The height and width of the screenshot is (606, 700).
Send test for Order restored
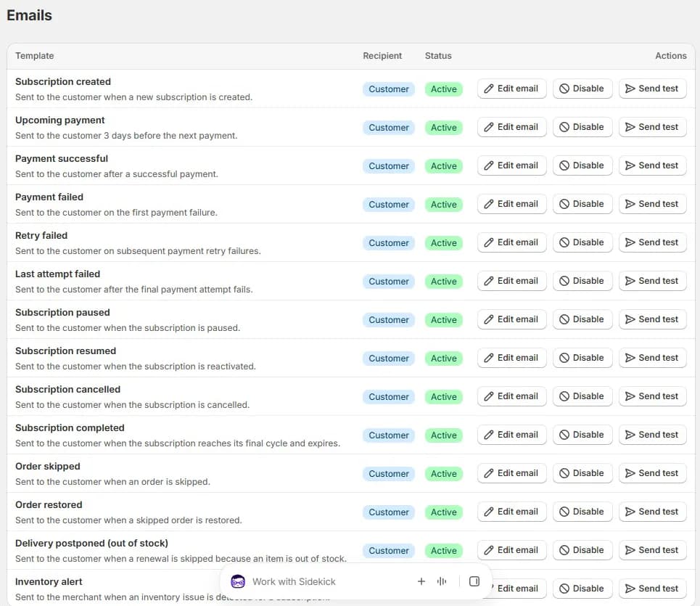[x=652, y=511]
